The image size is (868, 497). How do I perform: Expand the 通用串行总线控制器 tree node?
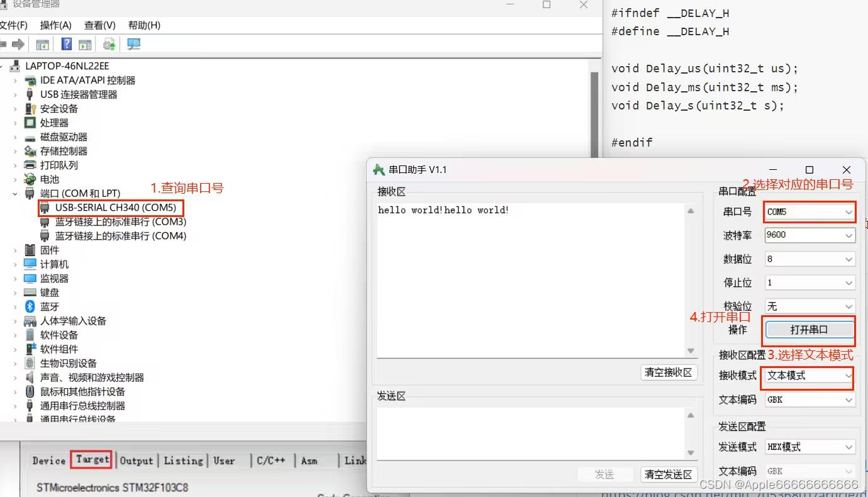coord(15,406)
